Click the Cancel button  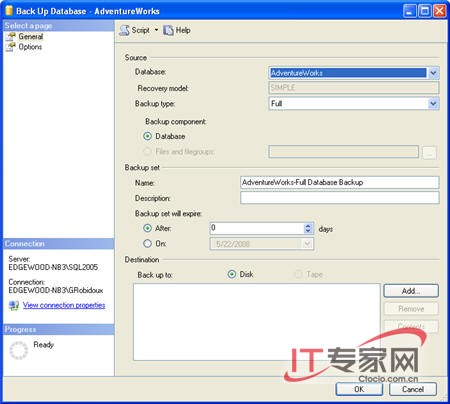click(413, 389)
